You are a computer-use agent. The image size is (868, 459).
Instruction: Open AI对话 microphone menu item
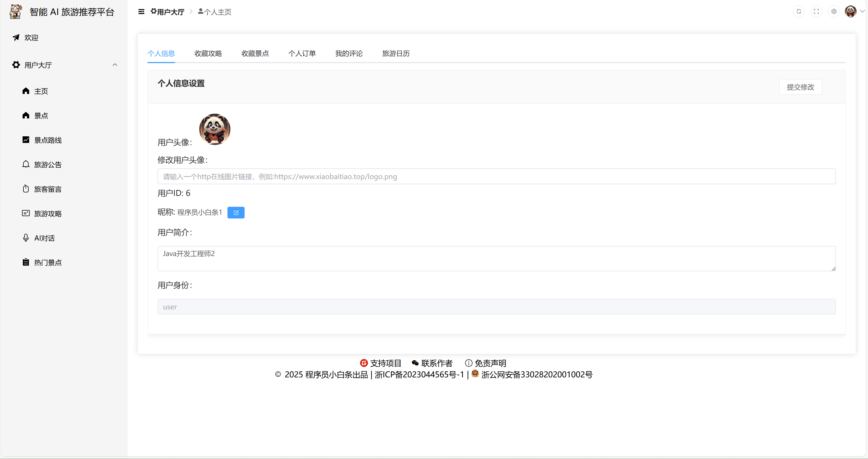pyautogui.click(x=44, y=238)
